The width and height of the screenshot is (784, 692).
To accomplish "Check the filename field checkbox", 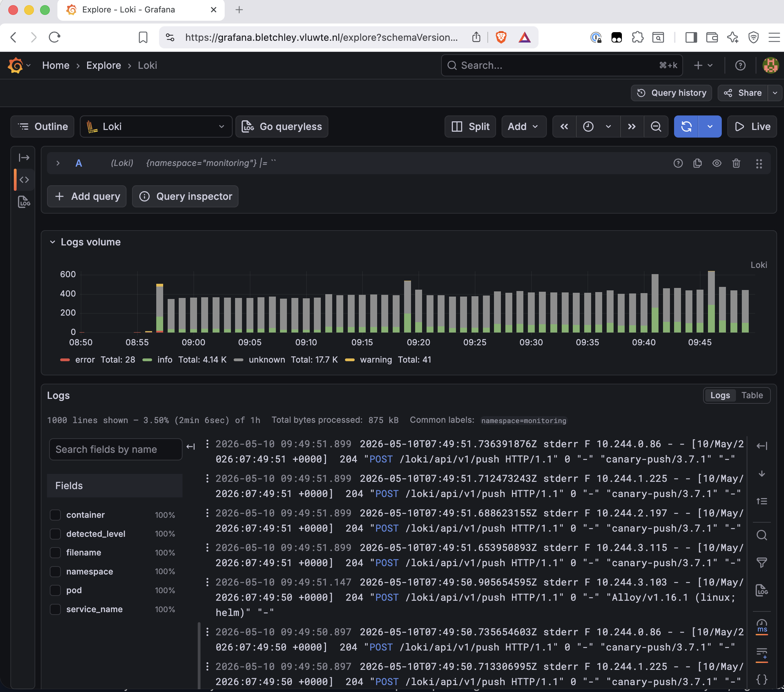I will point(55,552).
